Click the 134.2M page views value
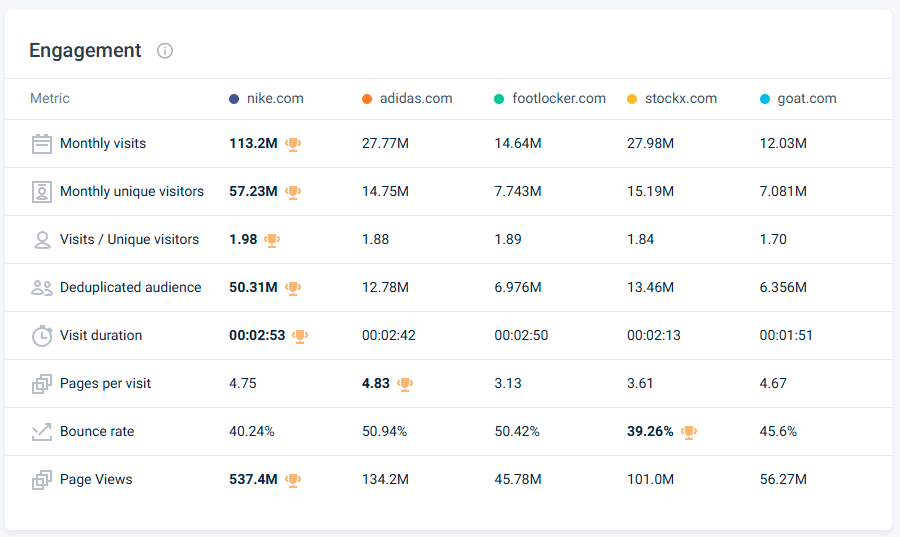Image resolution: width=900 pixels, height=537 pixels. [x=385, y=480]
